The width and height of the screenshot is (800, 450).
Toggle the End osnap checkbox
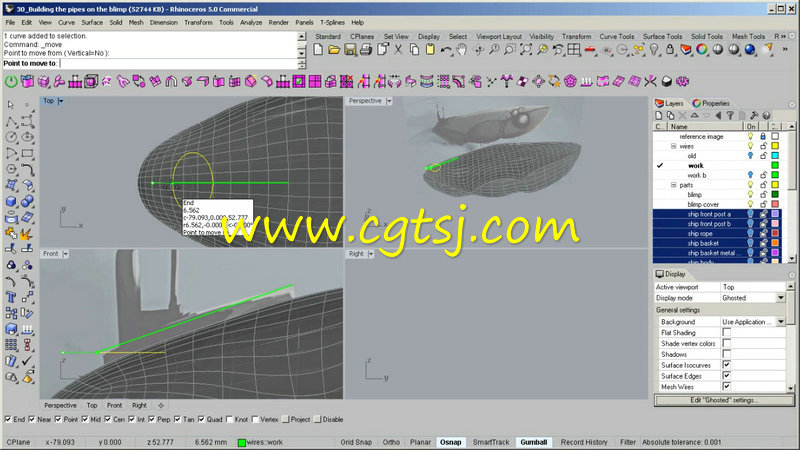(x=8, y=419)
